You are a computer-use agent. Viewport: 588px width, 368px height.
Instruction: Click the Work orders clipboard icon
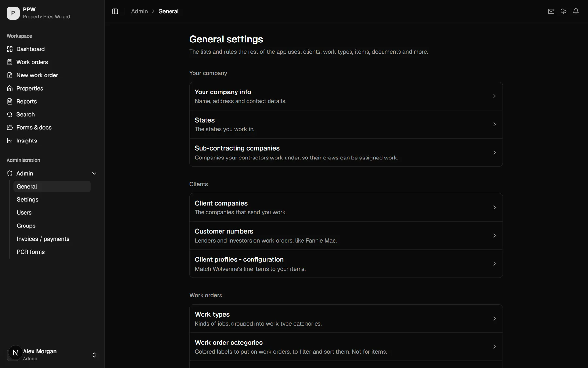pos(10,62)
